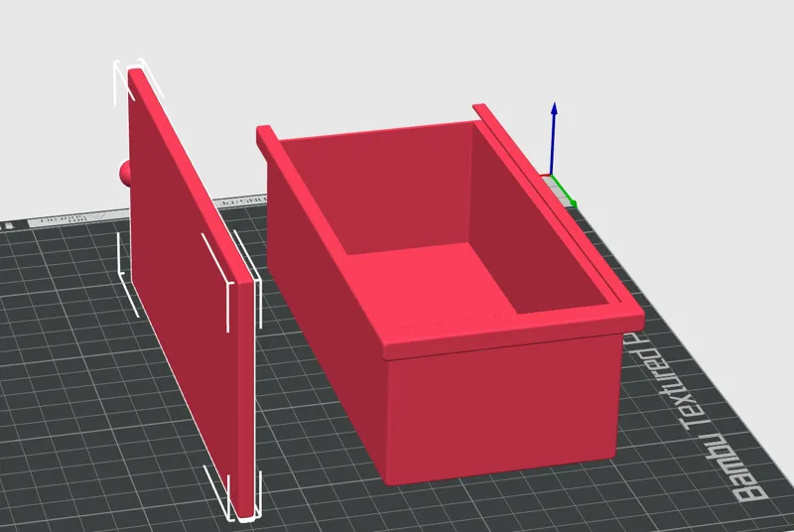Viewport: 794px width, 532px height.
Task: Click the inner floor of the box
Action: pos(431,286)
